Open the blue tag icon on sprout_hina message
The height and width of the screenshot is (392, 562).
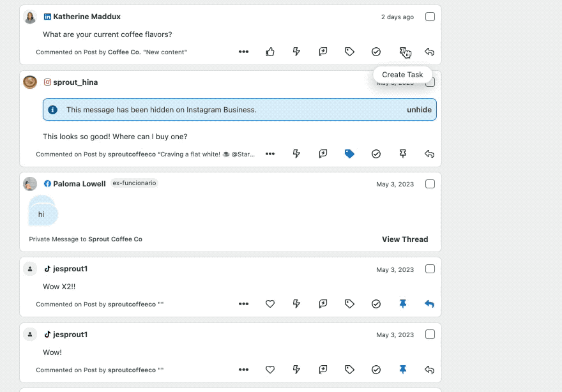[349, 154]
